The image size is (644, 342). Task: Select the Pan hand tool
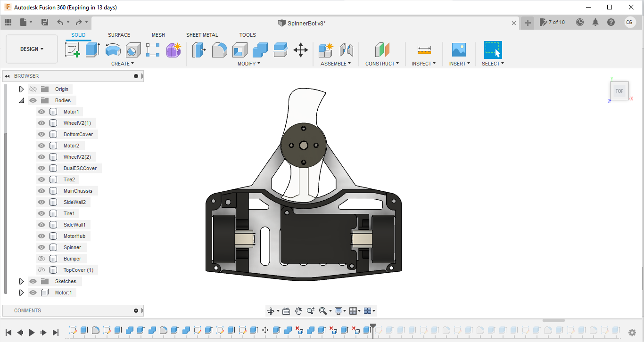click(x=298, y=311)
